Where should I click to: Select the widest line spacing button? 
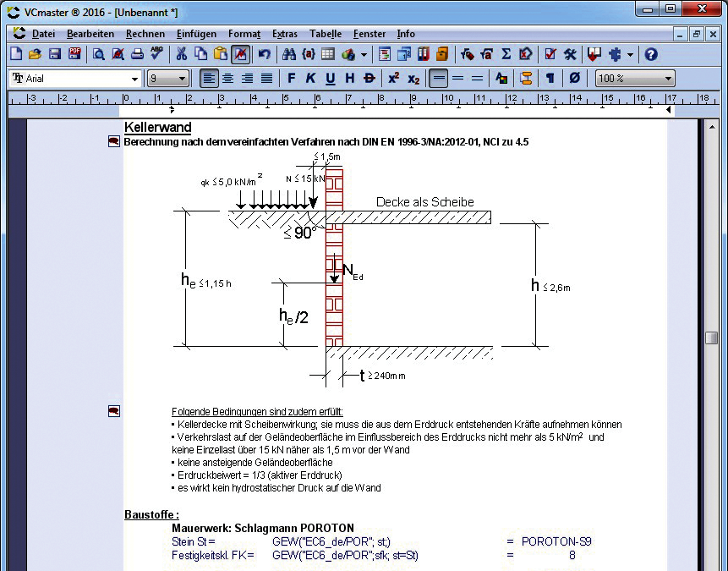[x=477, y=79]
